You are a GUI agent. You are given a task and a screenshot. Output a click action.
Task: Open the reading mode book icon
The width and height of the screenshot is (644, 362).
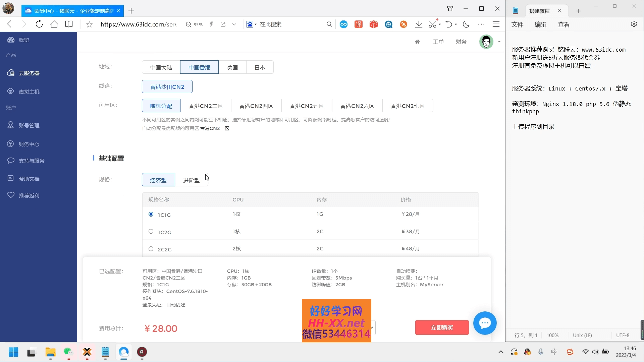[x=69, y=24]
